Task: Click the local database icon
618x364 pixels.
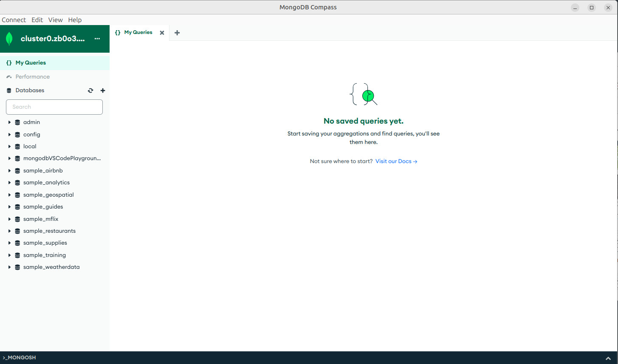Action: tap(17, 147)
